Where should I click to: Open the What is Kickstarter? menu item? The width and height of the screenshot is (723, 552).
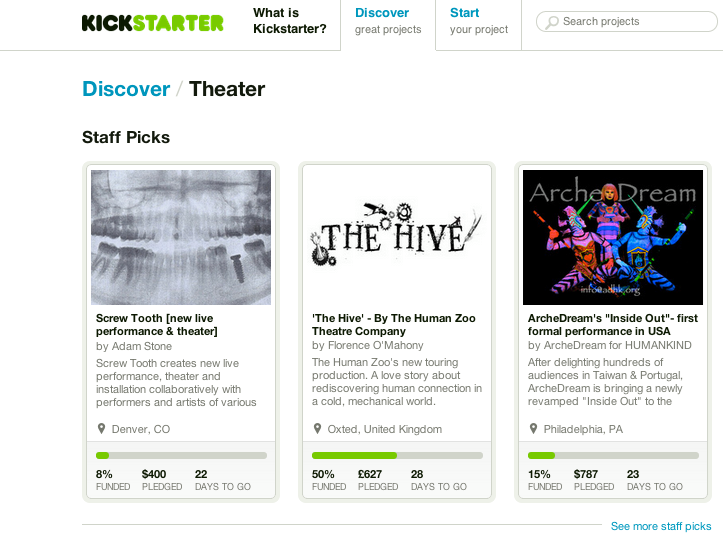tap(290, 21)
